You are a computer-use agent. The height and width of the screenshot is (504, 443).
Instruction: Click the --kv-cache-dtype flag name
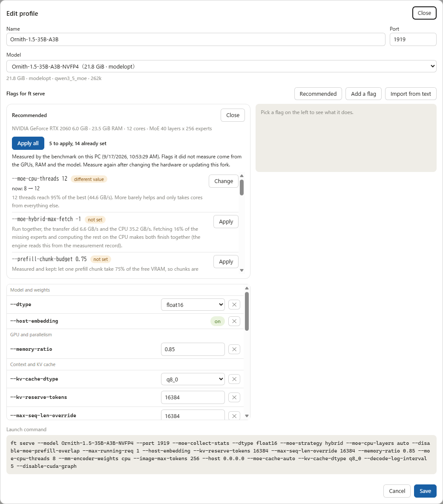[34, 379]
